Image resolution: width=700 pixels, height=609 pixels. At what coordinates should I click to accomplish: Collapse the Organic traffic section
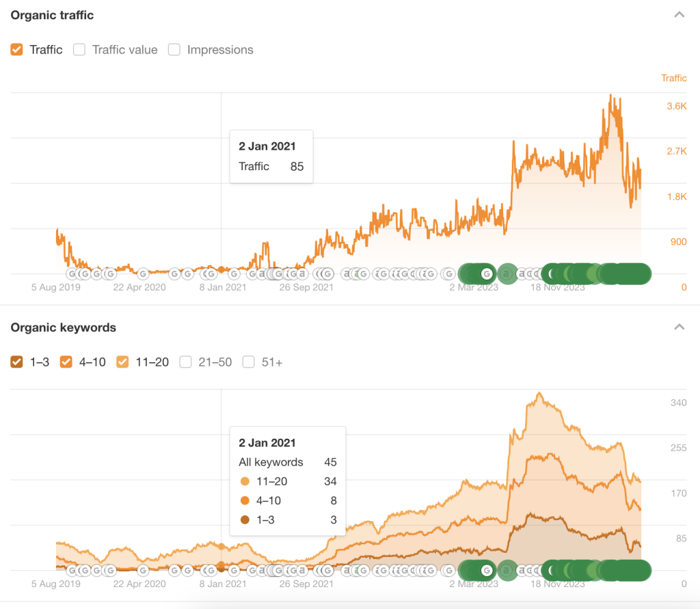point(679,14)
